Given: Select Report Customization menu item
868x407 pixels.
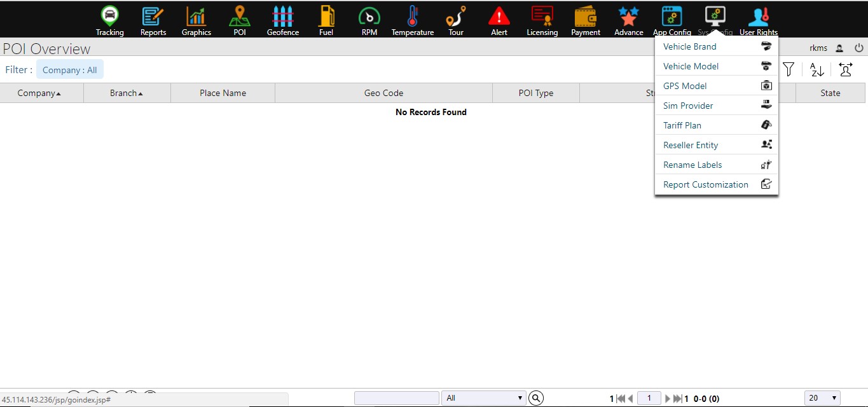Looking at the screenshot, I should coord(705,184).
